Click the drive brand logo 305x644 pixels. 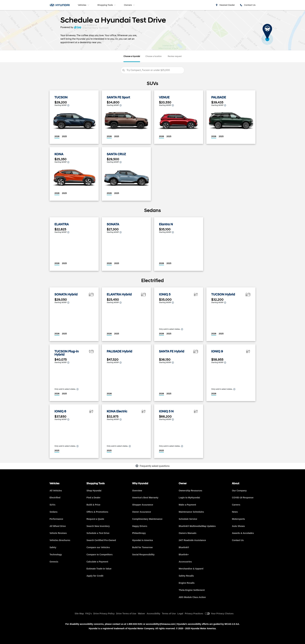point(78,27)
